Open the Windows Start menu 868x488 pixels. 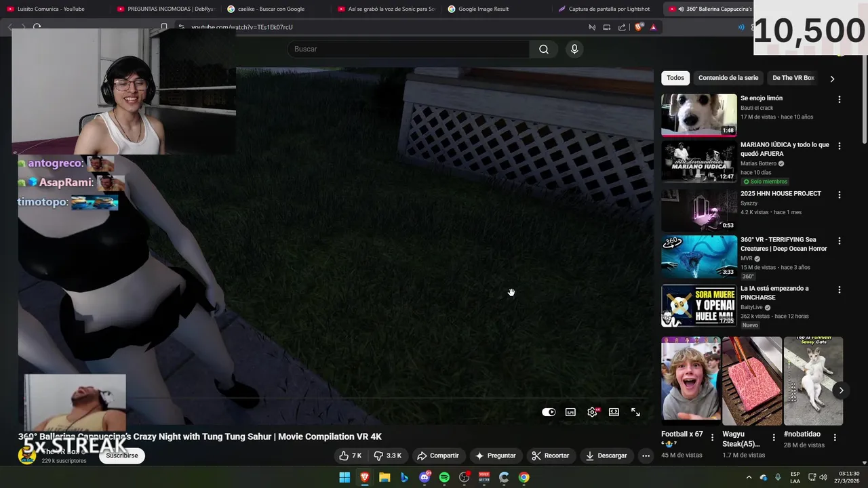[344, 477]
